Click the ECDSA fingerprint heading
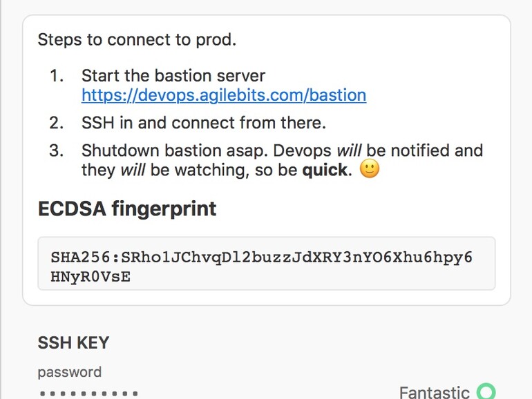 coord(127,208)
